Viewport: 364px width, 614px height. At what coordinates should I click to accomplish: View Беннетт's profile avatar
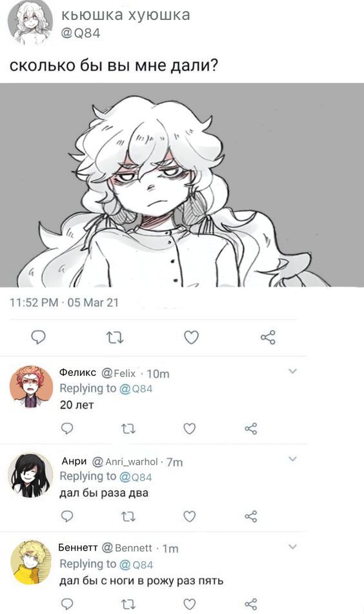(x=30, y=562)
